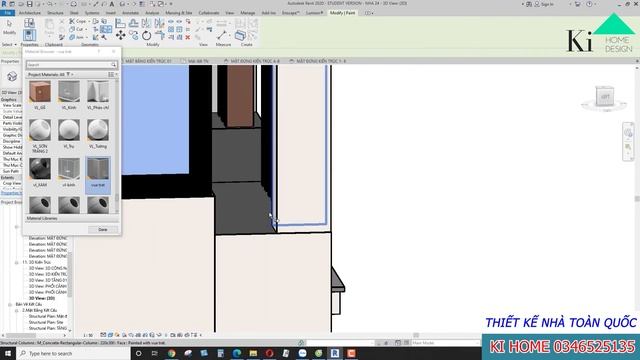This screenshot has height=360, width=640.
Task: Open the Manage ribbon tab
Action: (x=247, y=13)
